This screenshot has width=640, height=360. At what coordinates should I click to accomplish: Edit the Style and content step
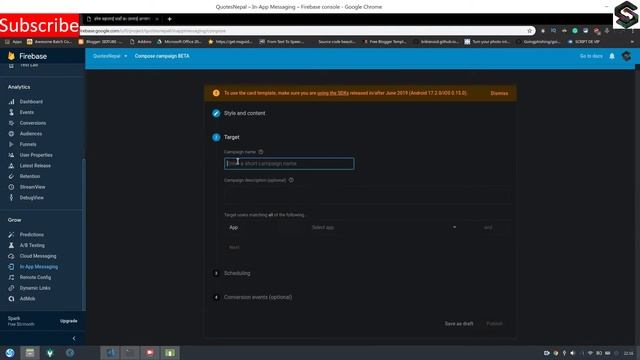[216, 113]
